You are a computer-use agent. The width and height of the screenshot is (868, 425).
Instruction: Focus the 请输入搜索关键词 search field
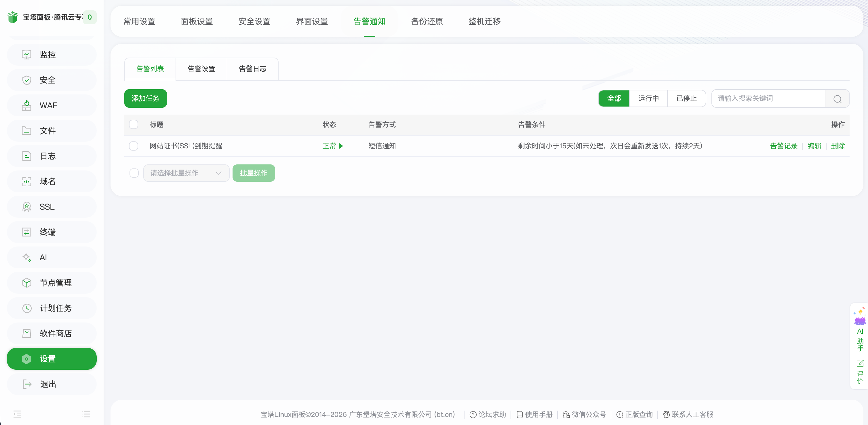768,98
